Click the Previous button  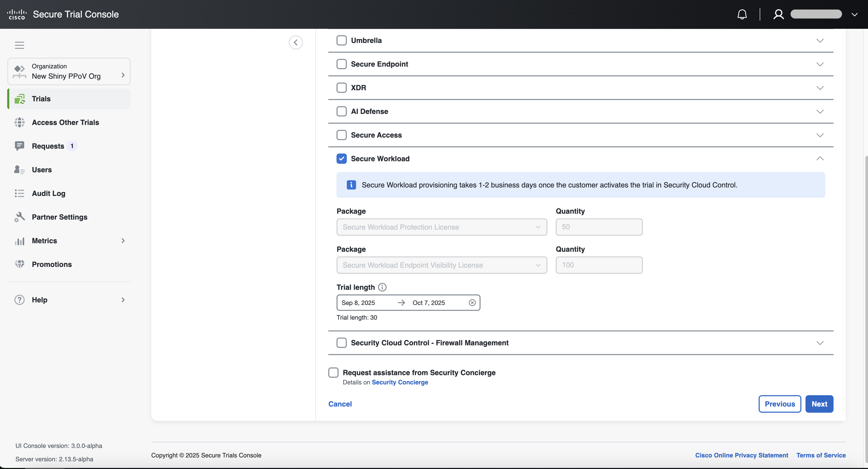(x=780, y=404)
